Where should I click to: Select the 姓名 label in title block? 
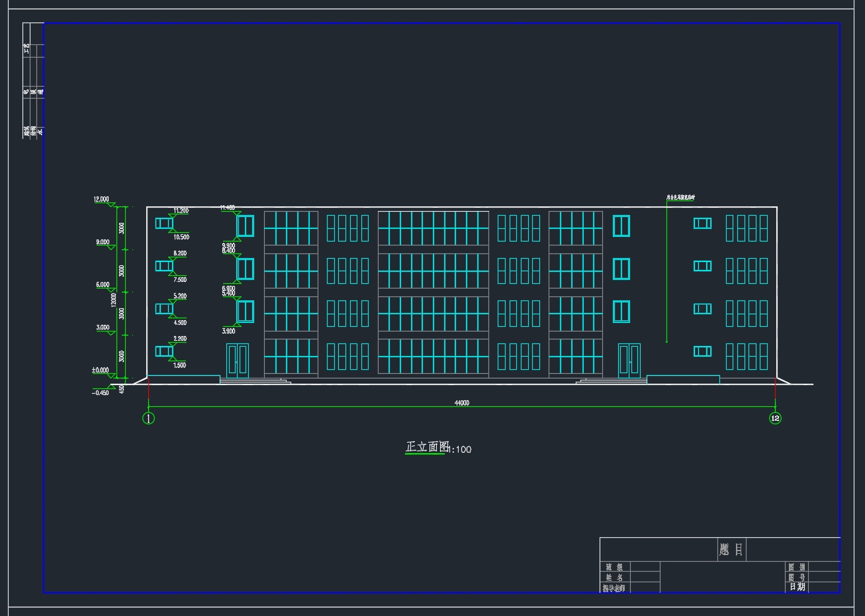pos(614,578)
